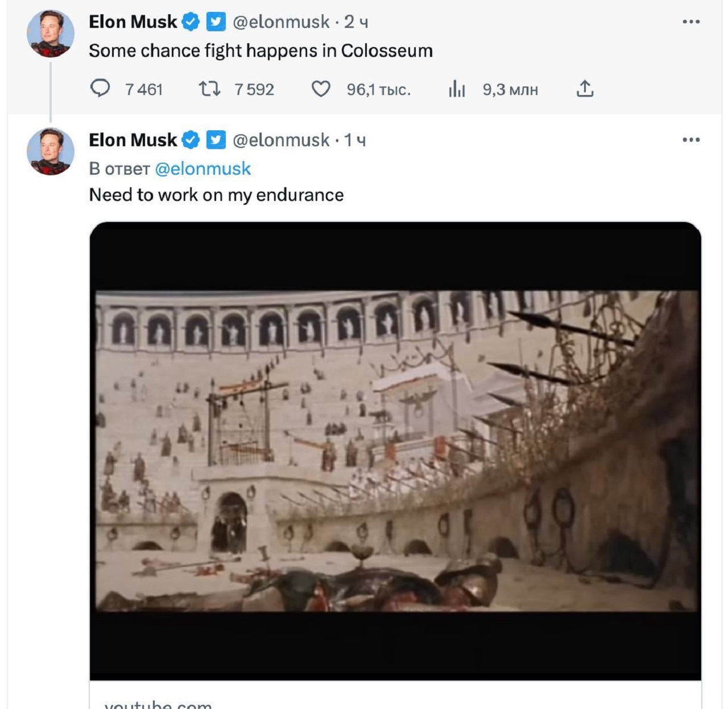
Task: Open the youtube.com link card
Action: 158,704
